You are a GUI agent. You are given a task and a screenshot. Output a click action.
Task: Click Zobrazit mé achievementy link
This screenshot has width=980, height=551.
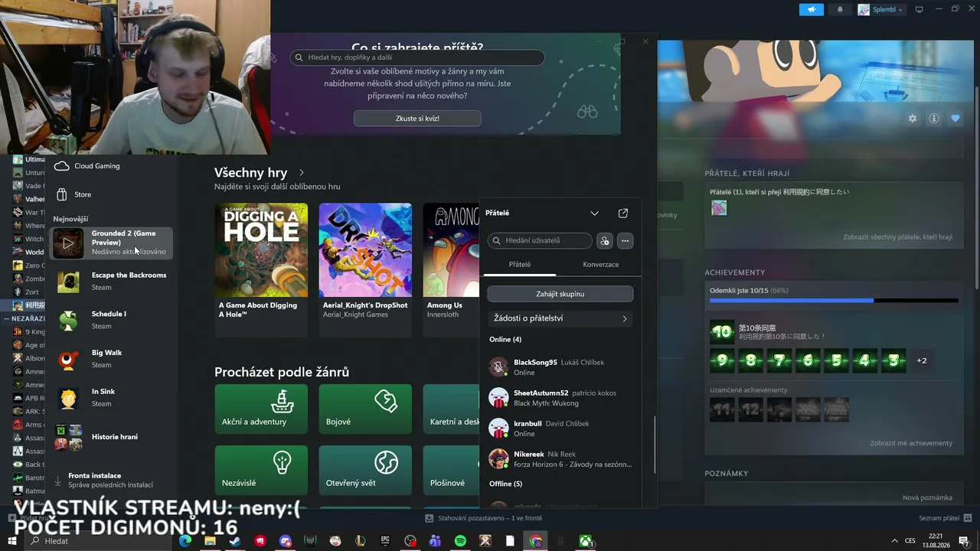coord(911,443)
